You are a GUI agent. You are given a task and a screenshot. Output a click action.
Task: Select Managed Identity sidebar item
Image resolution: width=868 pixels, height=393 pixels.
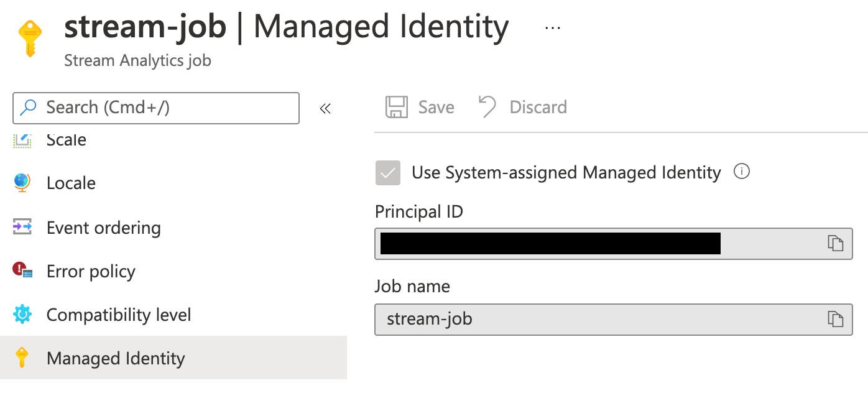coord(116,358)
